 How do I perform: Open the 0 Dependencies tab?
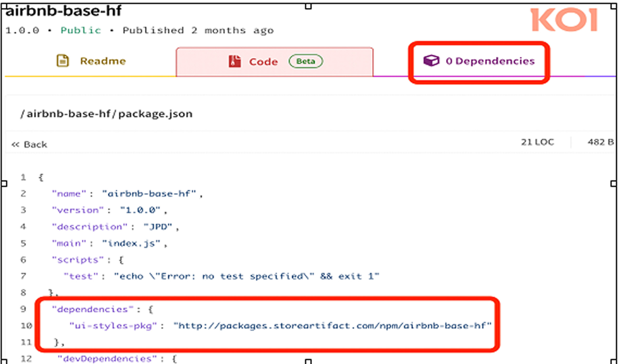click(490, 61)
